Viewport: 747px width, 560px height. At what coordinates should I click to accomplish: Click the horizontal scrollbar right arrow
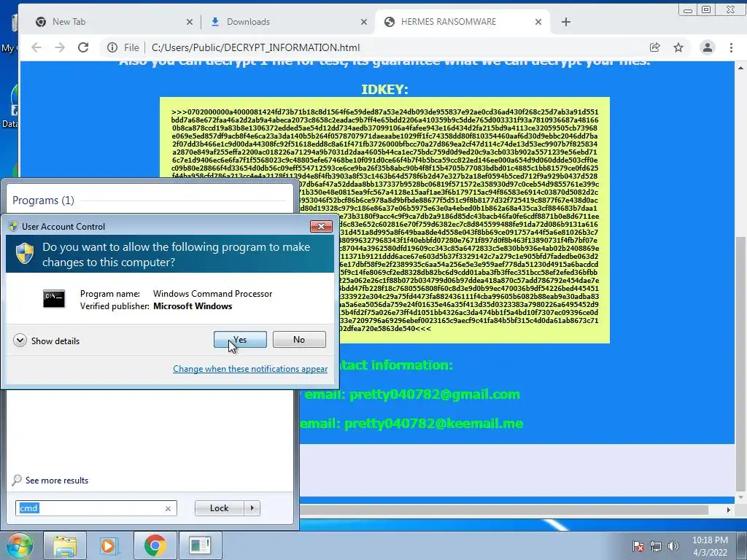728,510
